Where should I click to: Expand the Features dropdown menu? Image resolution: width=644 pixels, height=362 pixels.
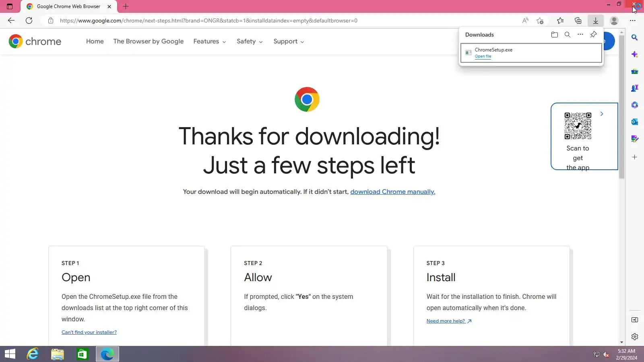tap(210, 41)
